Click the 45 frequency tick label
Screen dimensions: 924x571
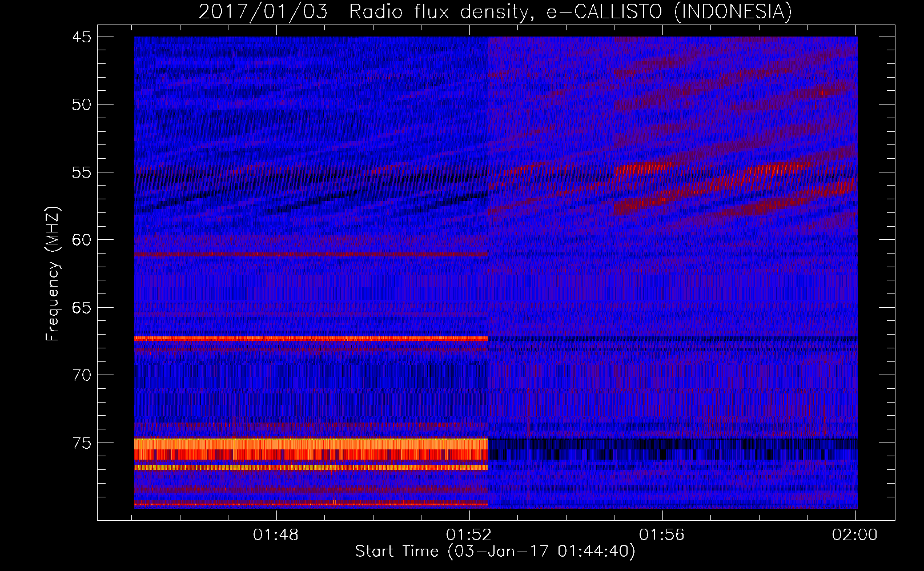[82, 37]
